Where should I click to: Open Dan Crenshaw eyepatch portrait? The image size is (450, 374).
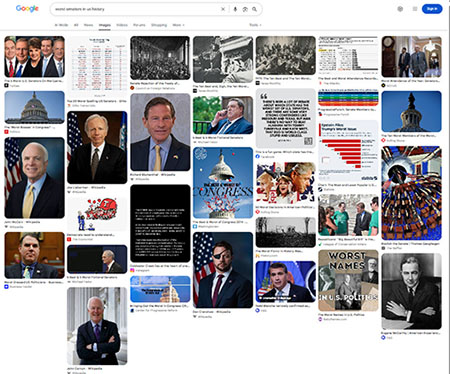pos(223,270)
